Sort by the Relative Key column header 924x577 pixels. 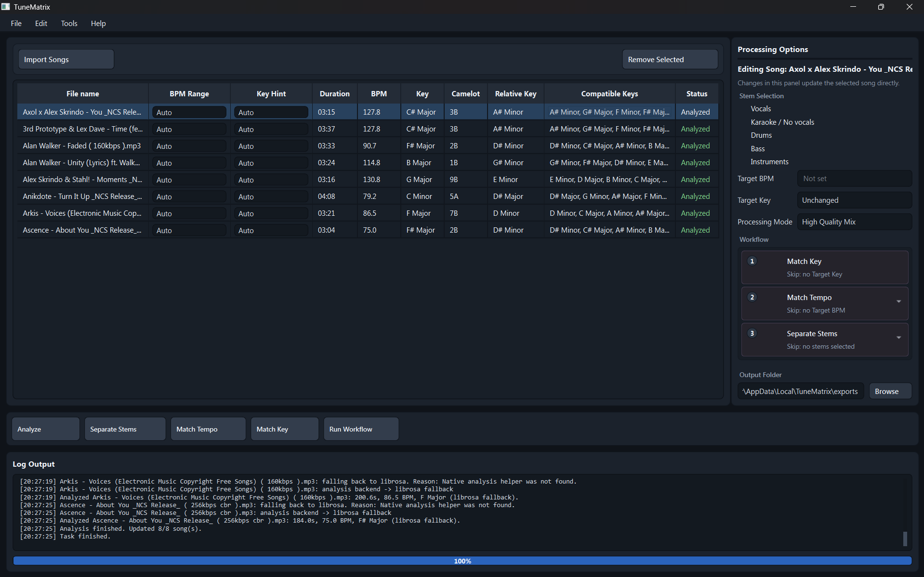click(515, 93)
